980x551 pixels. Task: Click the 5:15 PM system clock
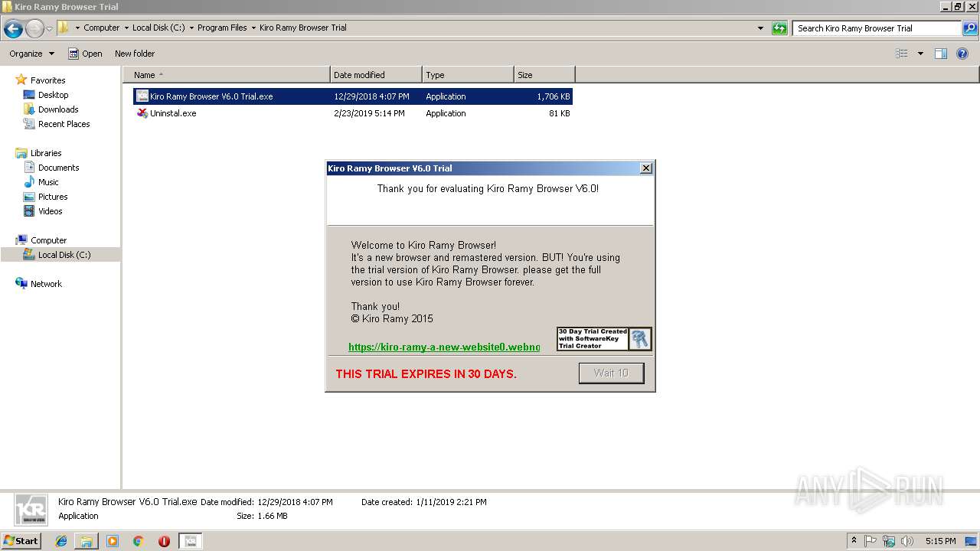[940, 541]
